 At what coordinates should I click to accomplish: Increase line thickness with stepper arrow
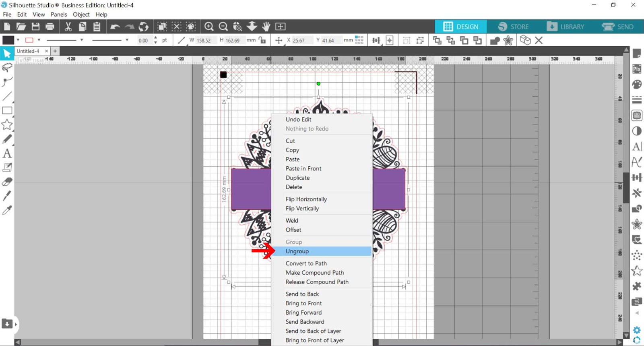(x=156, y=38)
